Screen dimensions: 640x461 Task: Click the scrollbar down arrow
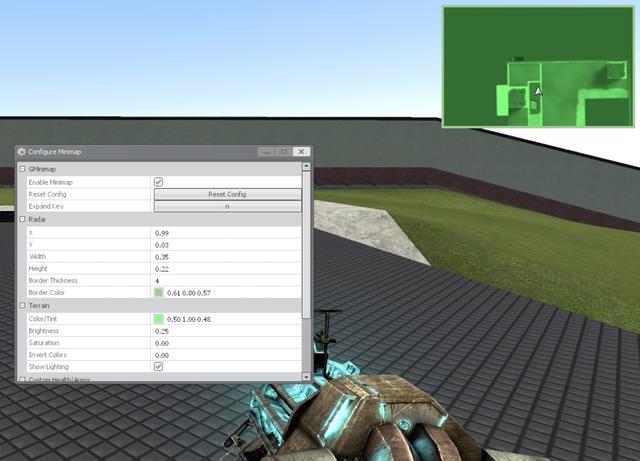tap(307, 376)
